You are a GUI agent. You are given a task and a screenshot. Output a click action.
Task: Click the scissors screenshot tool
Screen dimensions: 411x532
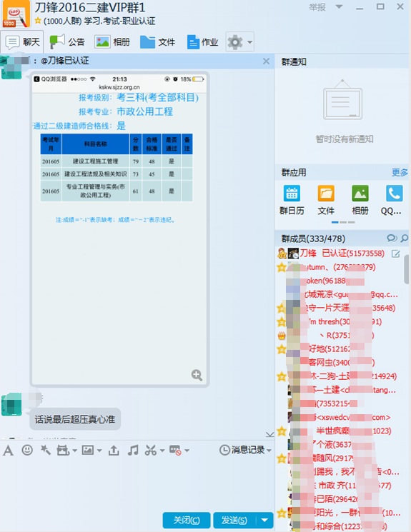[x=151, y=450]
